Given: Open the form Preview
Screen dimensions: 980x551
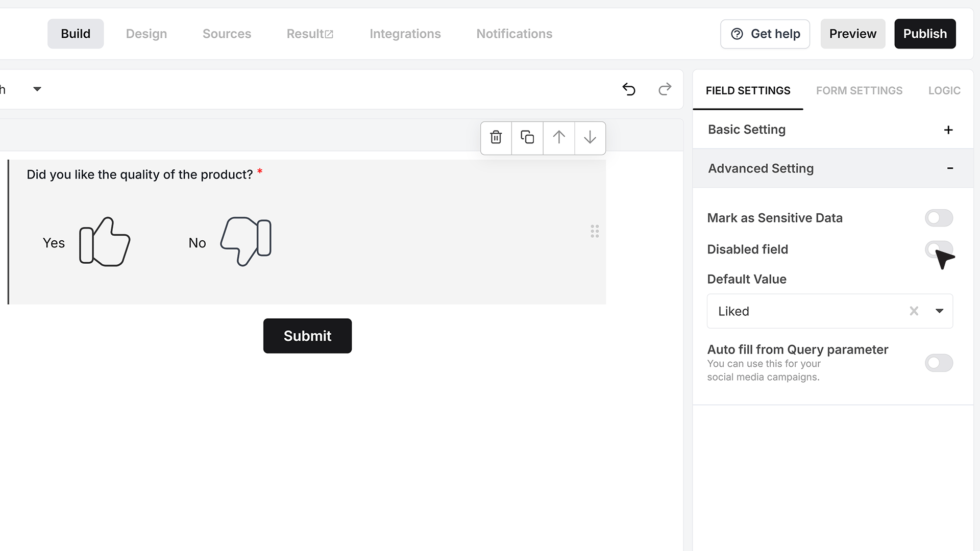Looking at the screenshot, I should (852, 34).
